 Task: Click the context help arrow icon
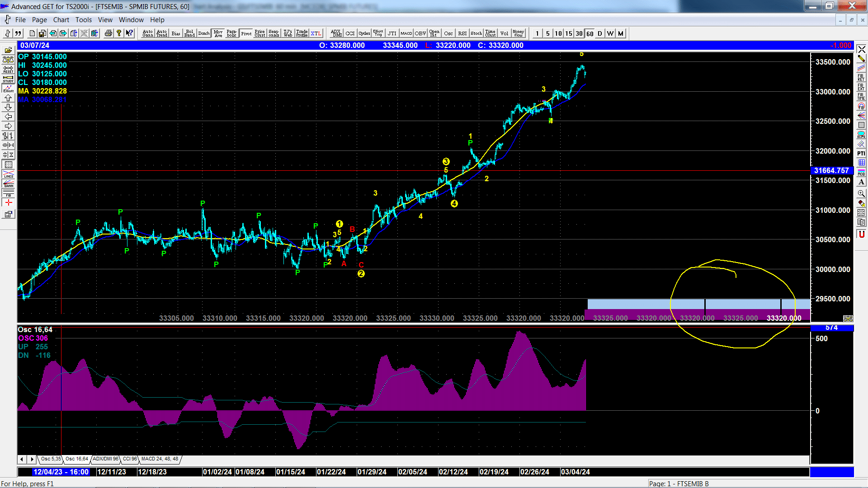[x=129, y=33]
